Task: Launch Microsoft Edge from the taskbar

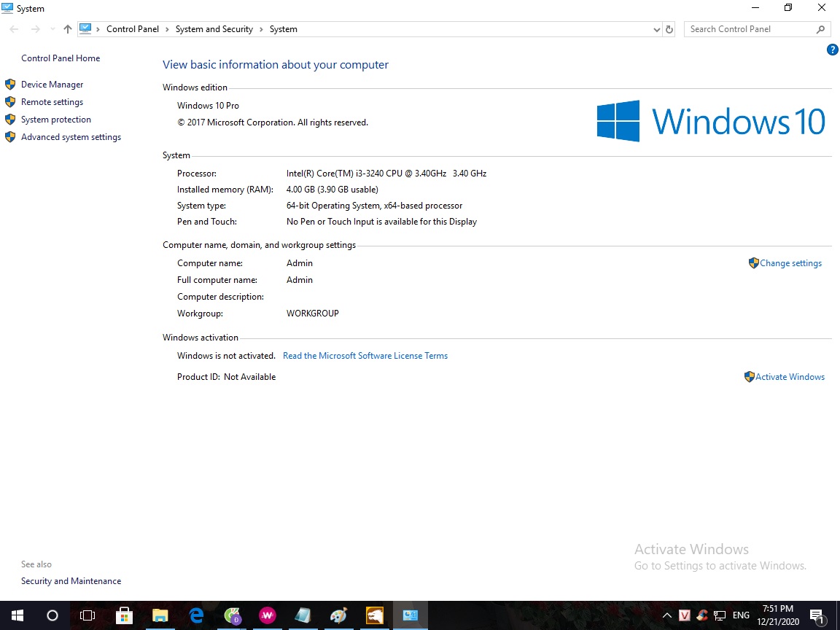Action: point(196,615)
